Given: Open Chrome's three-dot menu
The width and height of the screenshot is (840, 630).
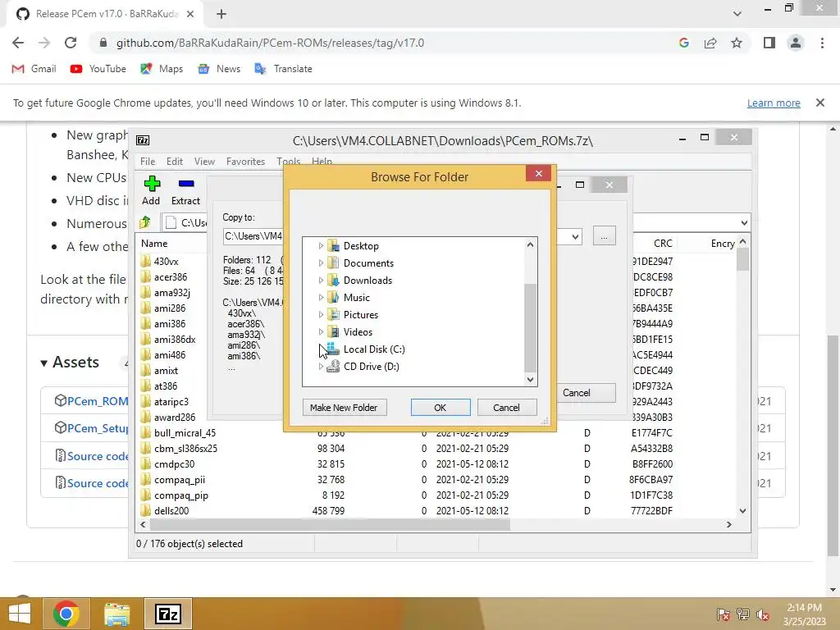Looking at the screenshot, I should [x=822, y=43].
